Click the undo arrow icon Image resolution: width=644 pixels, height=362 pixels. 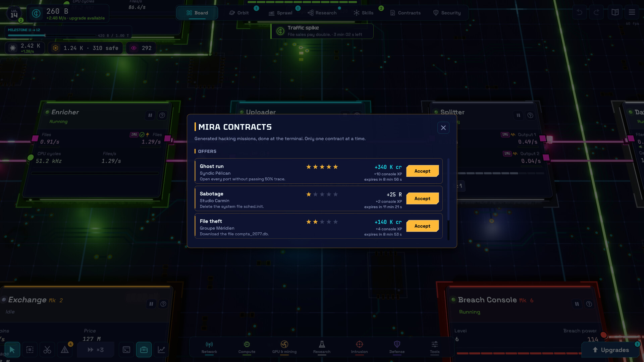click(580, 12)
